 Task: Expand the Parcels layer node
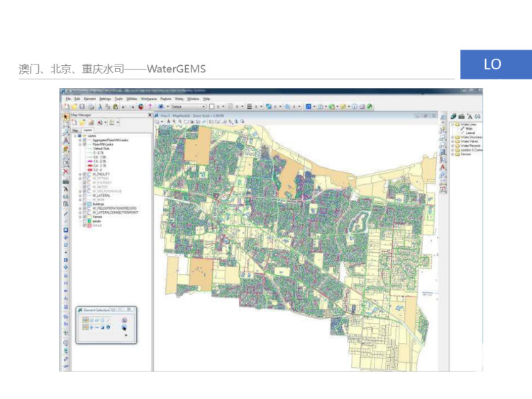[80, 217]
